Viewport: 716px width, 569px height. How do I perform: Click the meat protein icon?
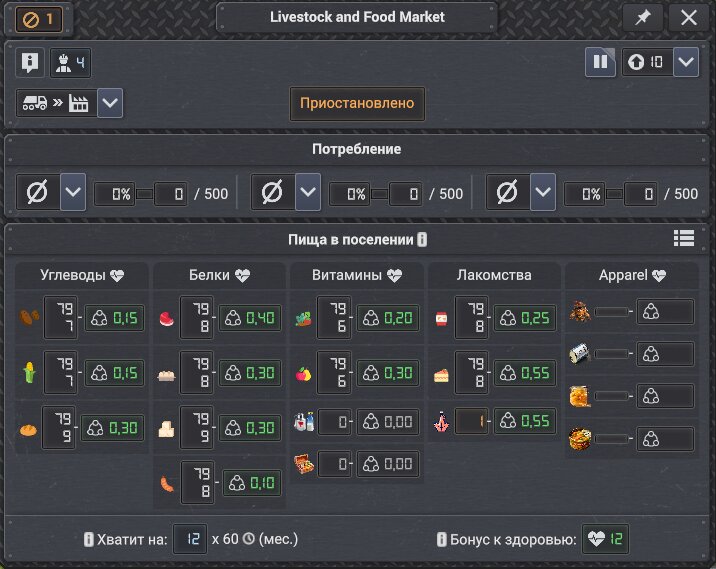point(167,318)
